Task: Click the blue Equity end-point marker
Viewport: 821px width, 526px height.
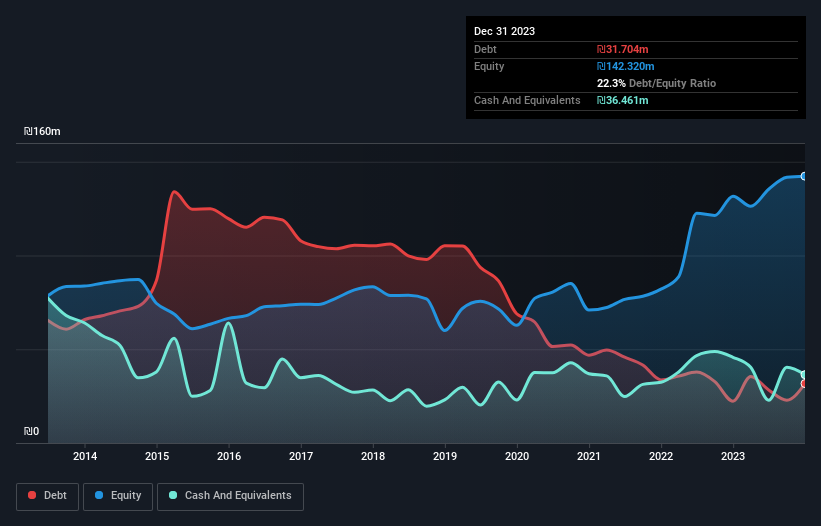Action: click(x=804, y=176)
